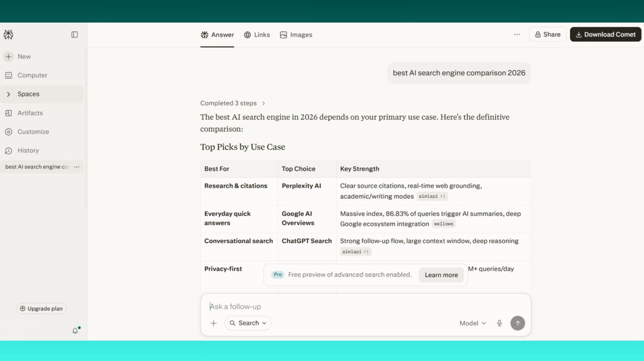Focus the 'Ask a follow-up' input field

click(365, 307)
